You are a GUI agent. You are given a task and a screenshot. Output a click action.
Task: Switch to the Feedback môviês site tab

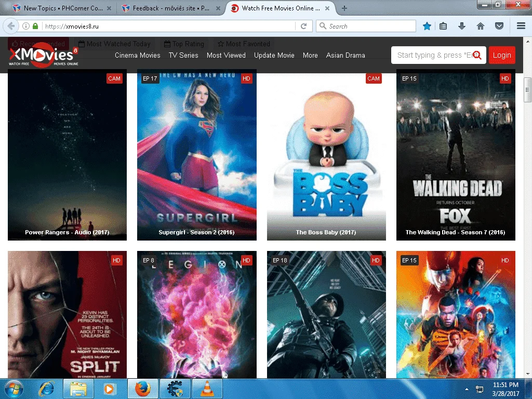click(170, 8)
